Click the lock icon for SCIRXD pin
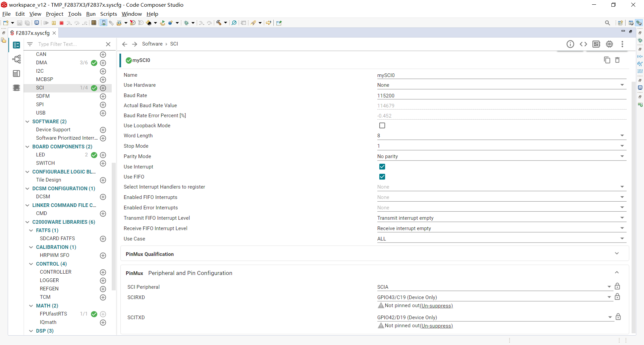Viewport: 644px width, 345px height. pos(617,297)
